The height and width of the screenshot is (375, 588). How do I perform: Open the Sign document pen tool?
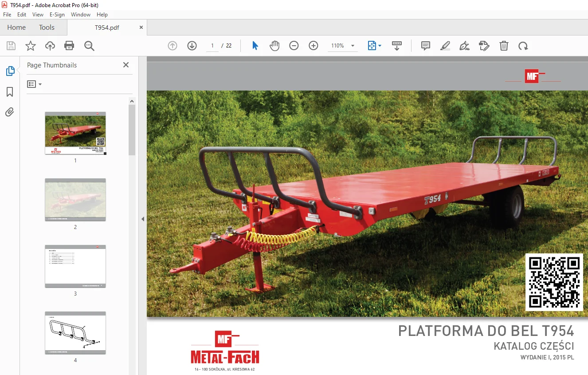point(465,46)
